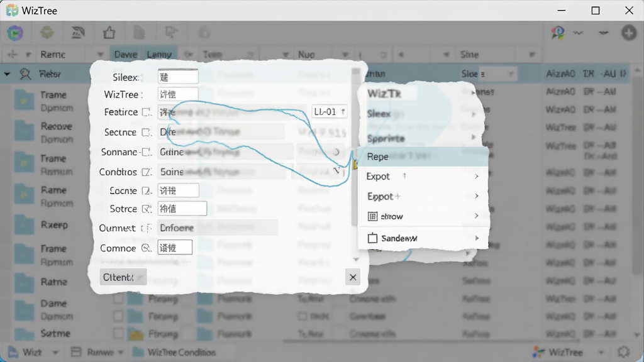
Task: Click the green flag toolbar icon
Action: coord(15,33)
